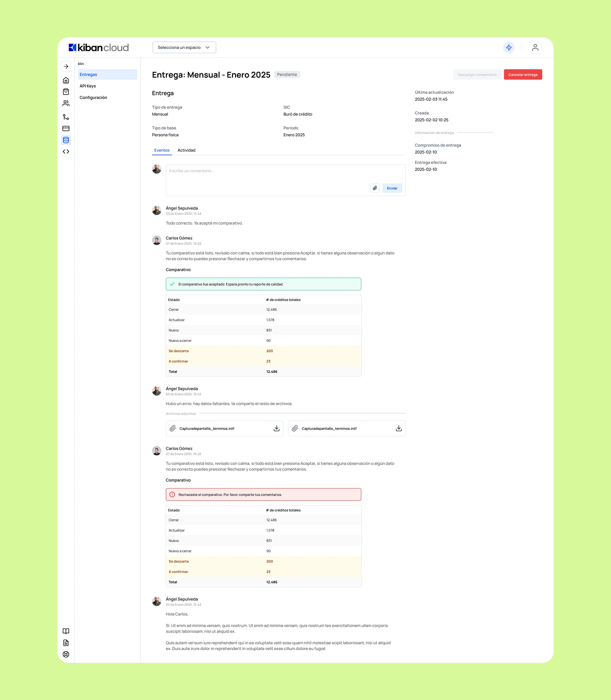The image size is (611, 700).
Task: Click the users icon in sidebar
Action: pos(66,103)
